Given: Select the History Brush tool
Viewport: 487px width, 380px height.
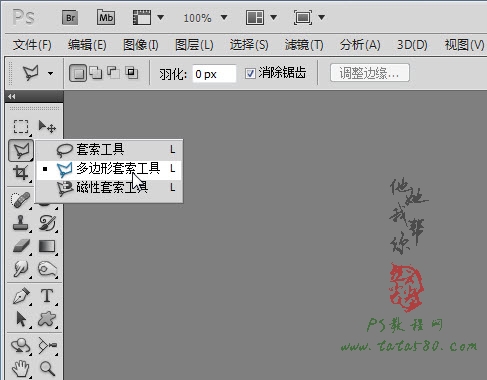Looking at the screenshot, I should click(x=47, y=223).
